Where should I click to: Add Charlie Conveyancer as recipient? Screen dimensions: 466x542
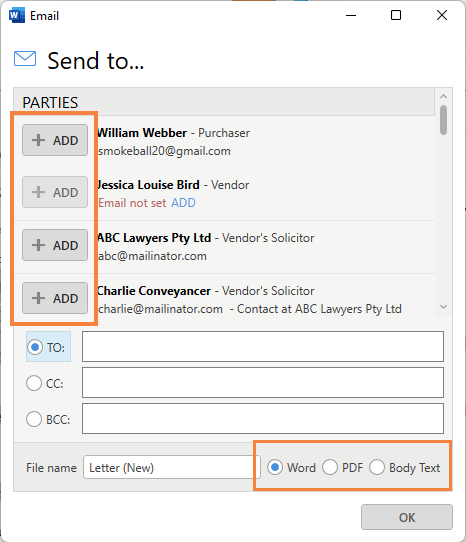point(55,298)
